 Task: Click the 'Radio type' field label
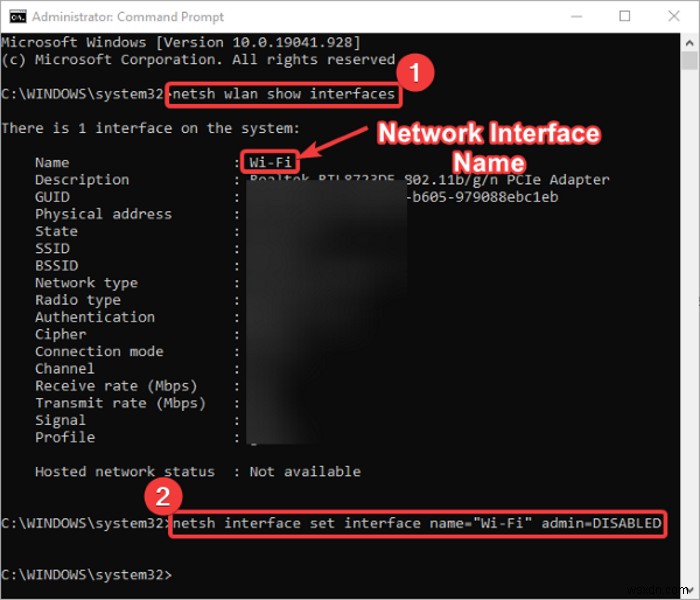coord(78,300)
